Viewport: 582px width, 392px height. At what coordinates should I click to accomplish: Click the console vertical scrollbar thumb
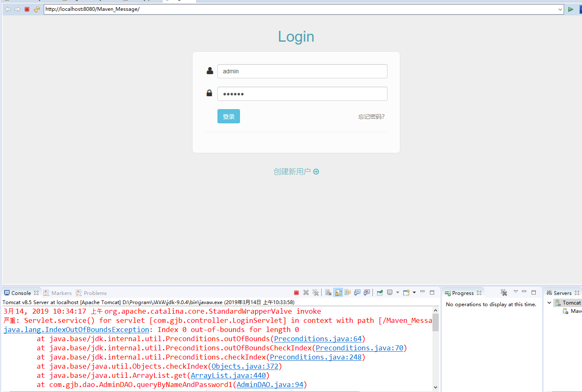tap(435, 322)
